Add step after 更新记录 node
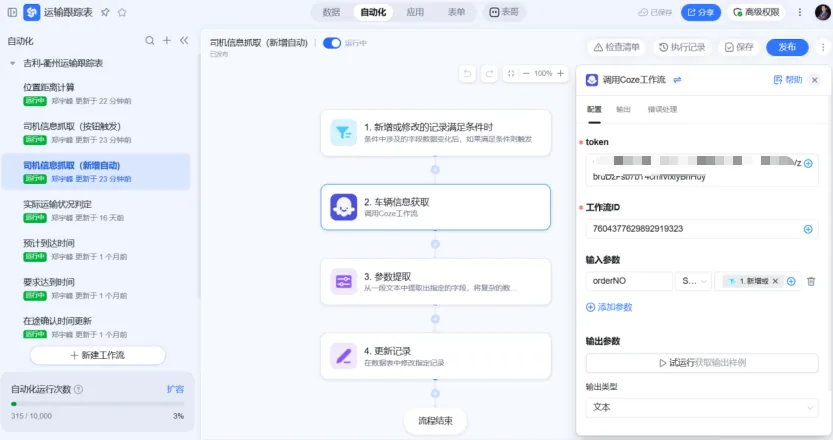Viewport: 833px width, 440px height. coord(435,394)
